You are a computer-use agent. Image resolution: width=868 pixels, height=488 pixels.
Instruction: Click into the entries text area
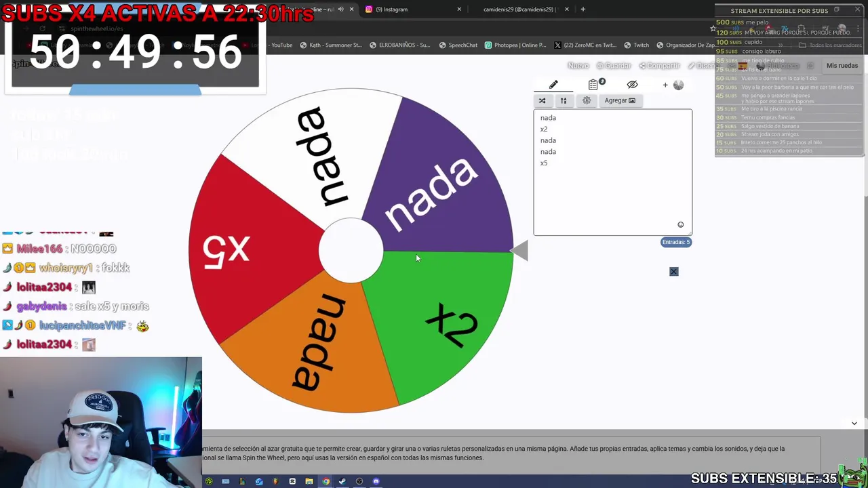pyautogui.click(x=612, y=172)
